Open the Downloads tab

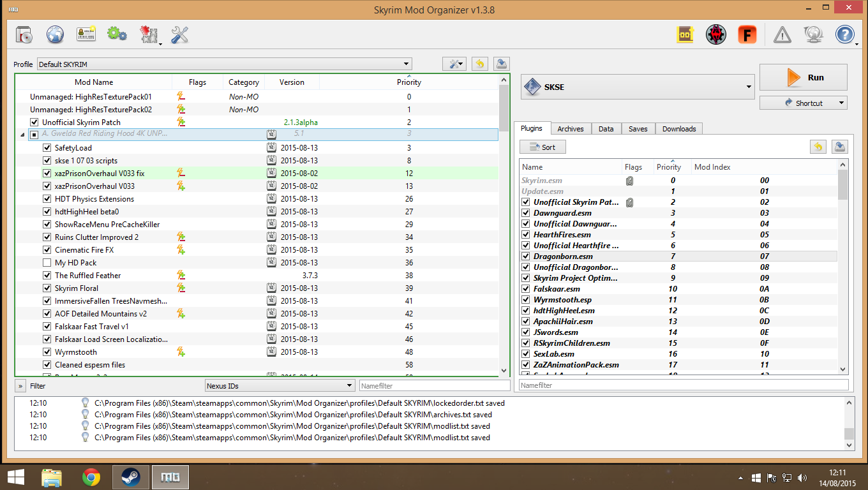click(678, 129)
